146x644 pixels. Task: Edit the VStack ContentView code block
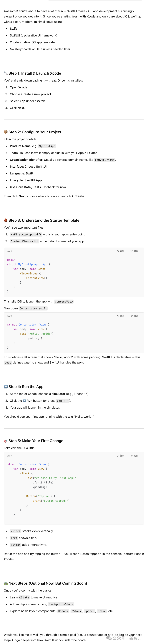click(x=135, y=456)
